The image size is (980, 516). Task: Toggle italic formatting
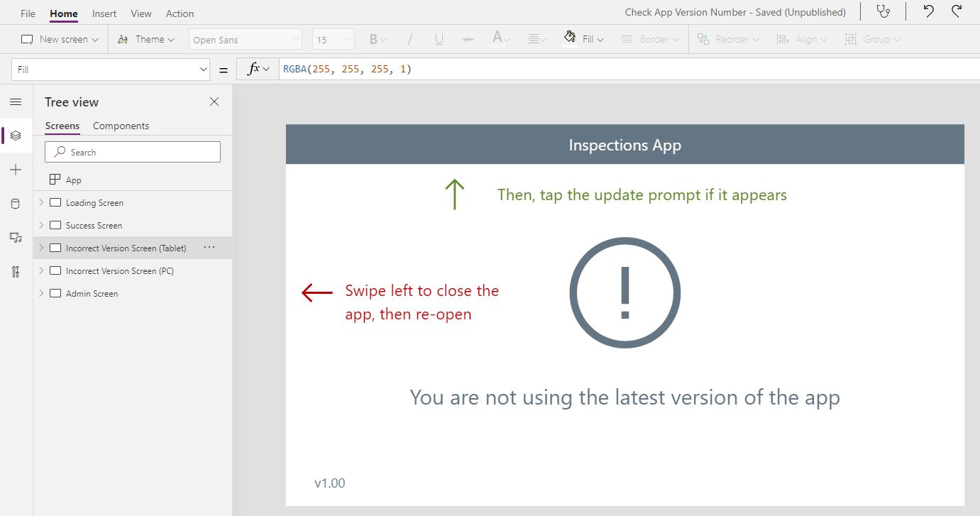click(x=409, y=39)
